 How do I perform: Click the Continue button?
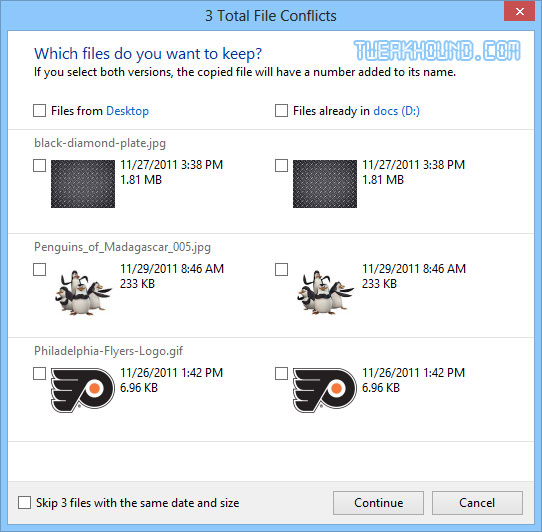pos(379,503)
